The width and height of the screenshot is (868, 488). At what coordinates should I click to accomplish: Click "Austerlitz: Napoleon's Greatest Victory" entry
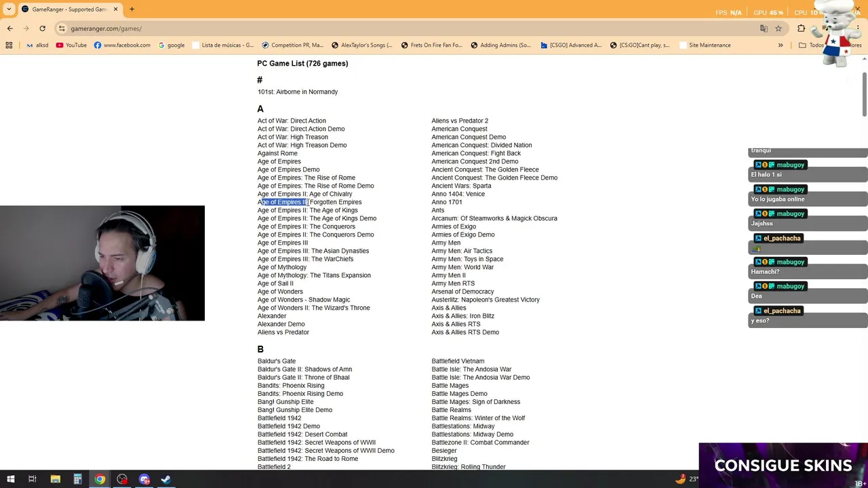tap(486, 300)
